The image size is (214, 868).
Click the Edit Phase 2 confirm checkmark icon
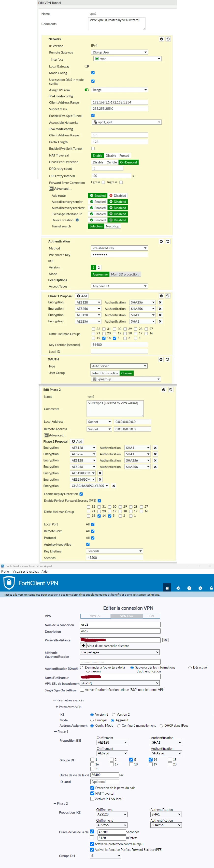point(164,390)
